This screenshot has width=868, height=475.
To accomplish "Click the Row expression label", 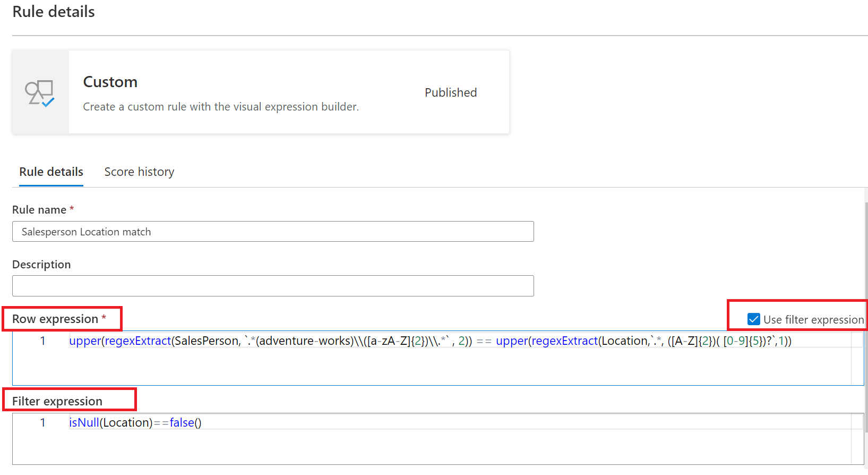I will tap(55, 319).
